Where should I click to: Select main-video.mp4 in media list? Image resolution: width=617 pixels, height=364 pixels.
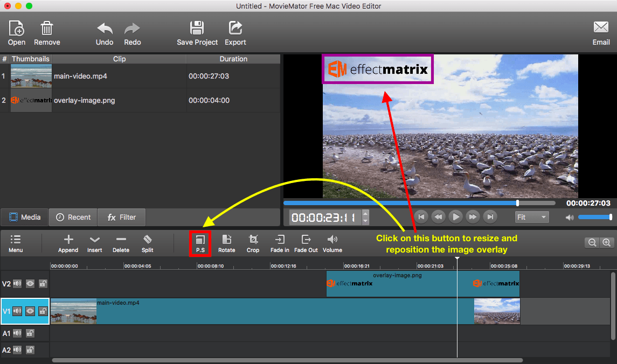coord(140,76)
